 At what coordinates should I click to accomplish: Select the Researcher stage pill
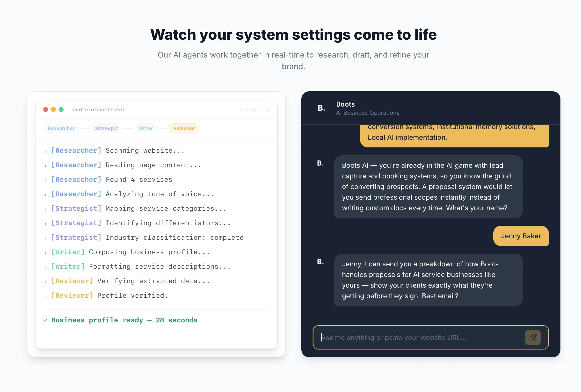pos(61,128)
